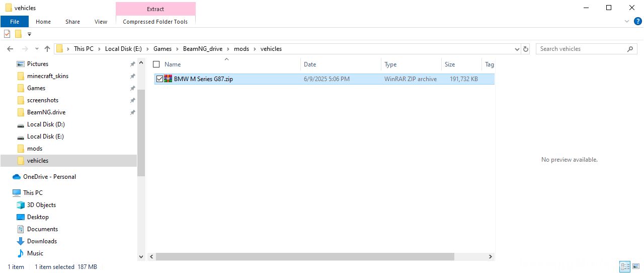The width and height of the screenshot is (644, 273).
Task: Select the BMW M Series G87.zip filename
Action: (203, 79)
